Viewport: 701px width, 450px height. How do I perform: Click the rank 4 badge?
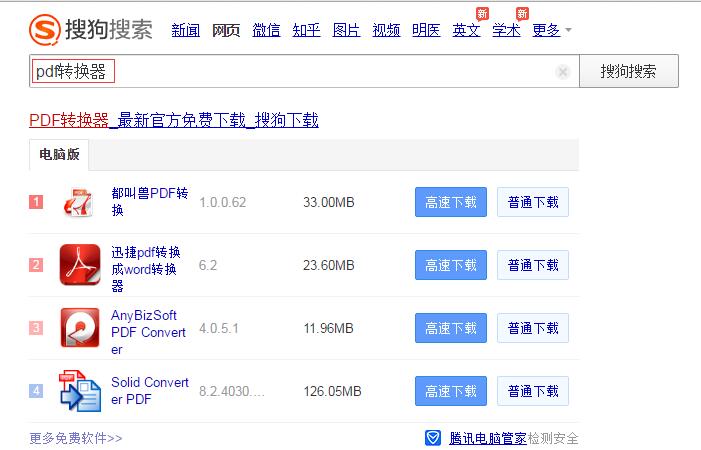point(36,391)
